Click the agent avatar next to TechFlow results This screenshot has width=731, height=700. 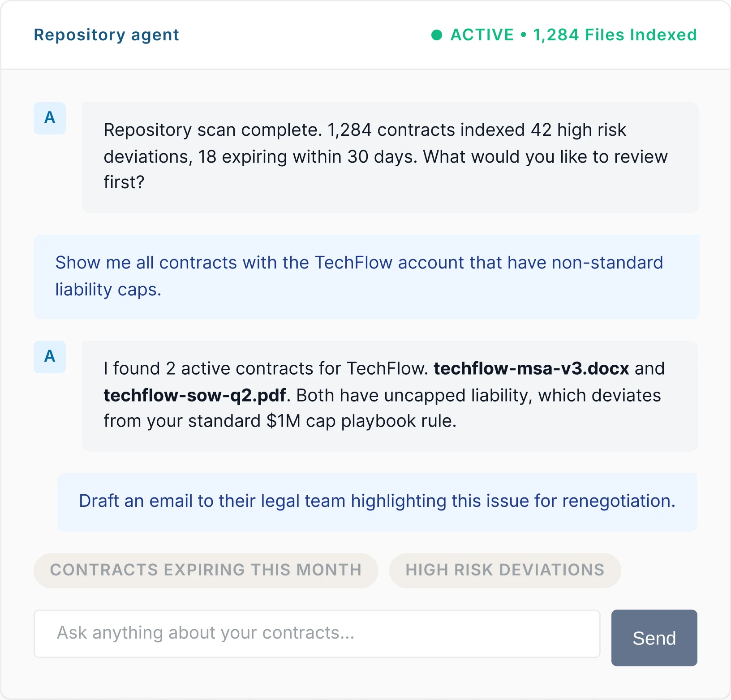tap(49, 357)
